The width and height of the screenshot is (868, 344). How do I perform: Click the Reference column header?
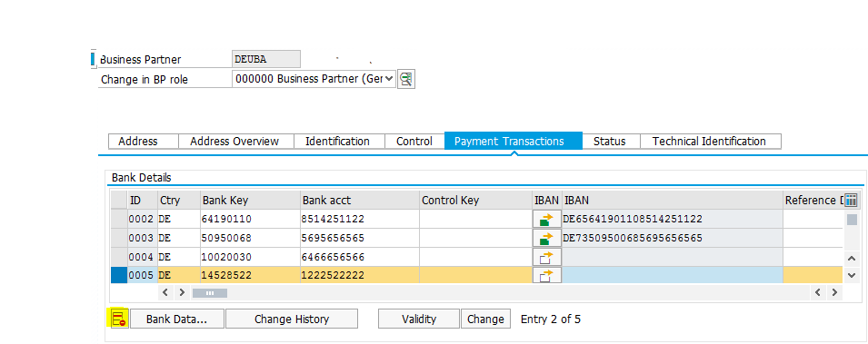813,201
